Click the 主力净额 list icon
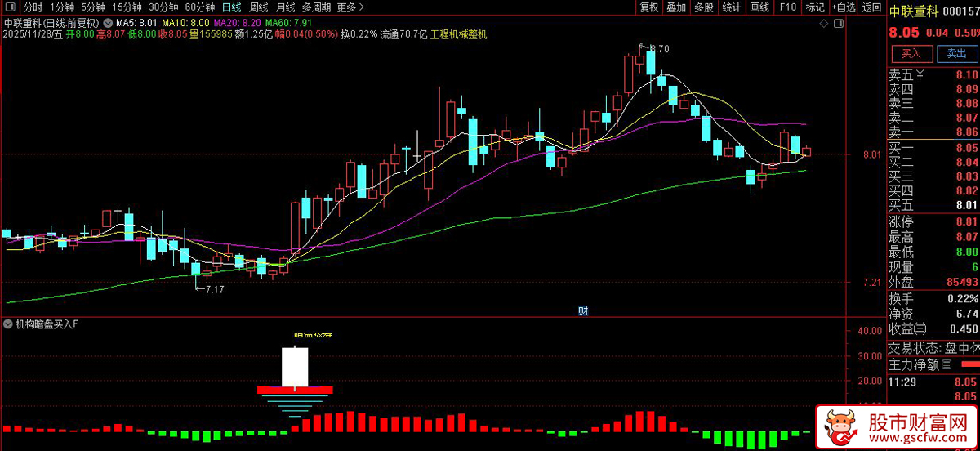This screenshot has width=980, height=451. coord(947,364)
